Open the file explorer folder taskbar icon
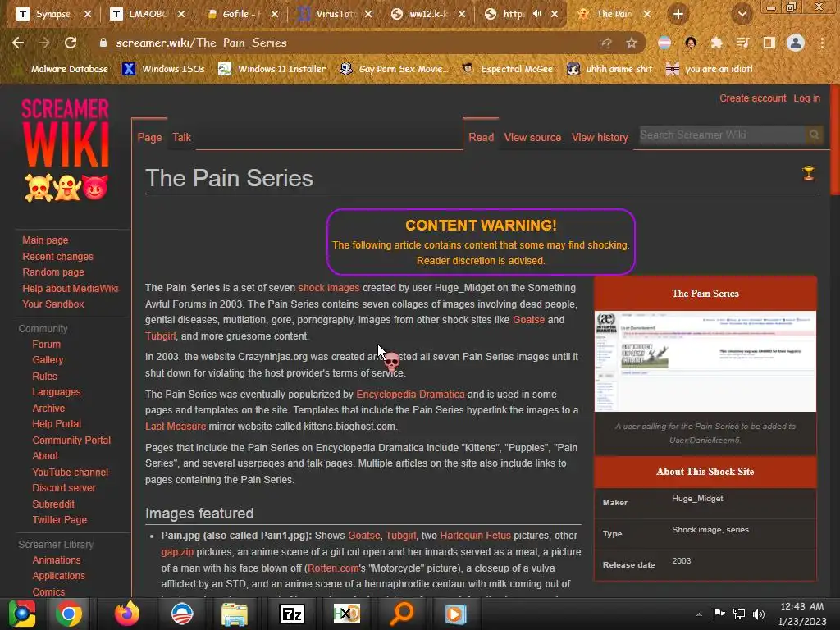This screenshot has width=840, height=630. click(235, 614)
